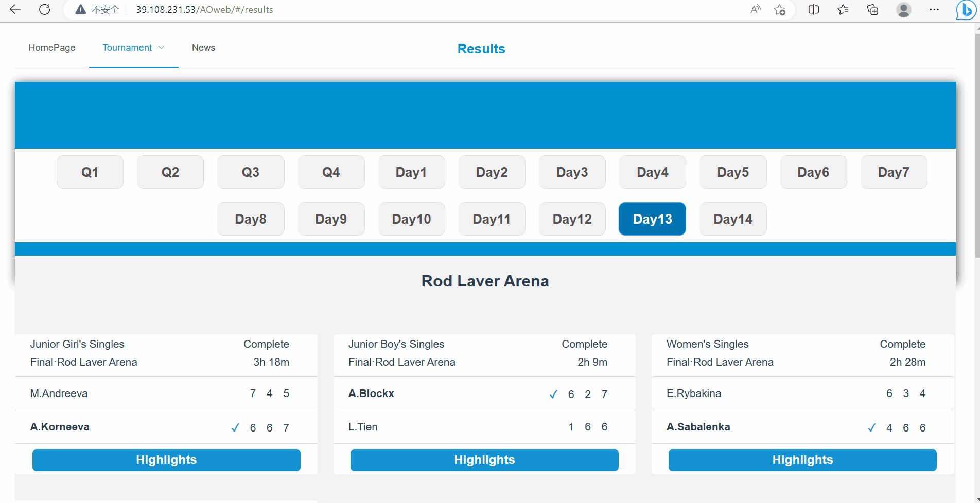Screen dimensions: 980x503
Task: Click the Junior Boy's Singles match title
Action: point(396,344)
